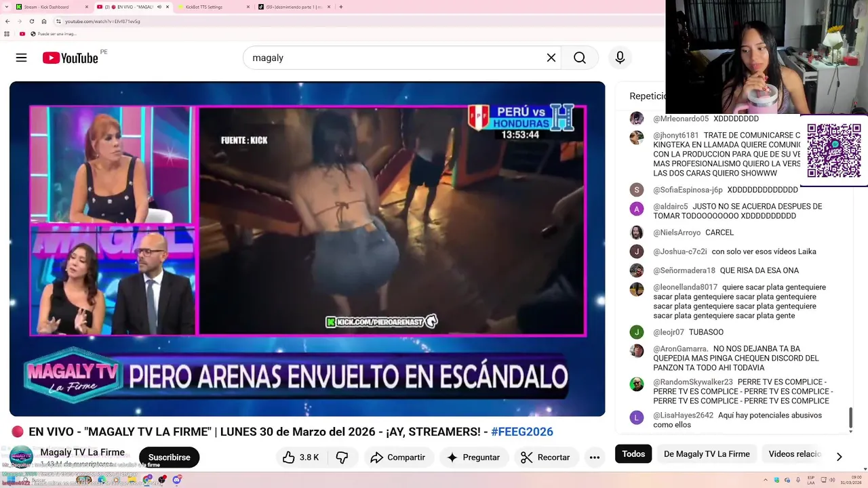The height and width of the screenshot is (488, 868).
Task: Select the De Magaly TV La Firme chip
Action: click(707, 454)
